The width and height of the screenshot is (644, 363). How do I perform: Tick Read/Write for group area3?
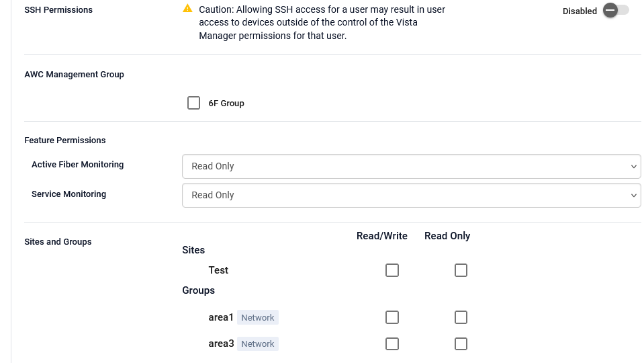[392, 344]
